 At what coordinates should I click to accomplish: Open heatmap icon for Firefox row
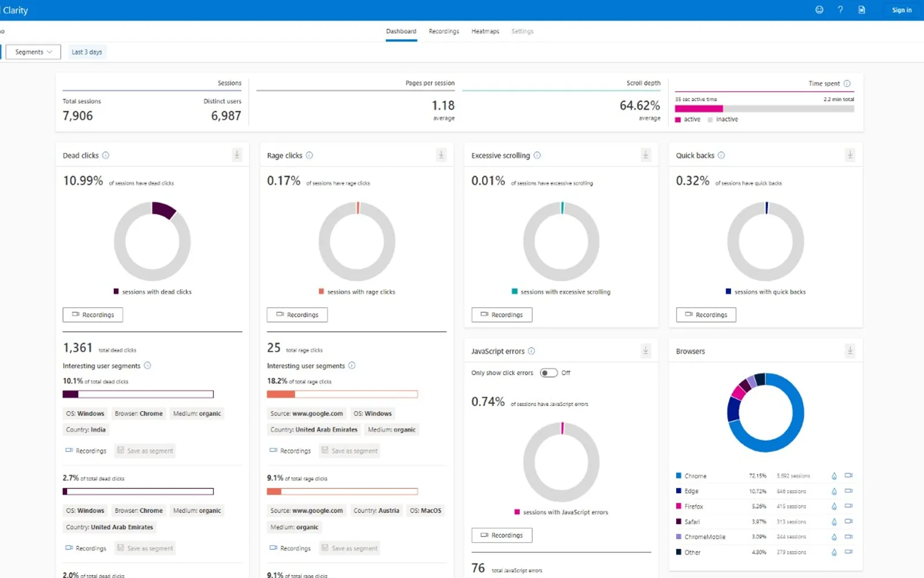pyautogui.click(x=834, y=506)
